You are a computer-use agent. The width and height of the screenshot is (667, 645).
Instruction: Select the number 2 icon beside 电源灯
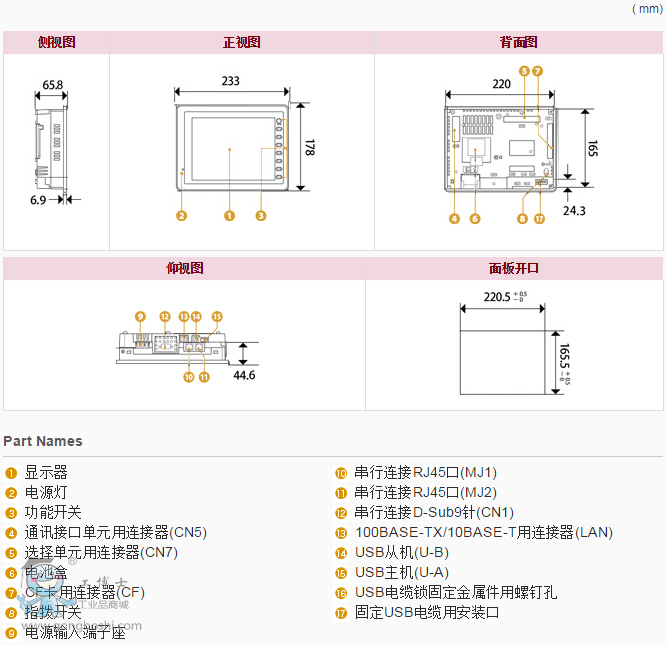click(11, 493)
